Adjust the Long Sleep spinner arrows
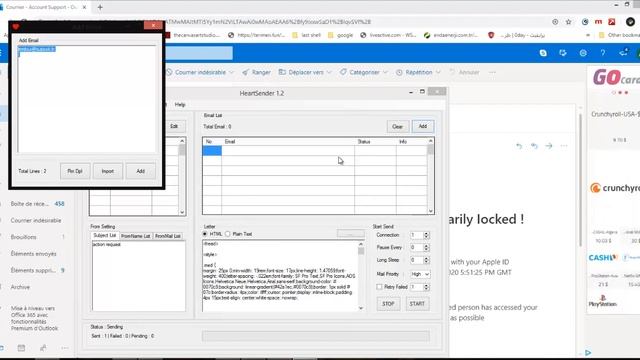This screenshot has width=640, height=360. (x=427, y=260)
